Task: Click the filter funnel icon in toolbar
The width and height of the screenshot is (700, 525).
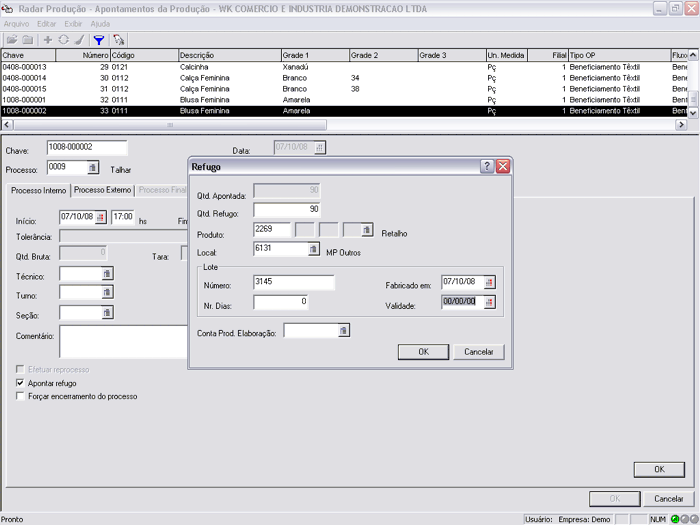Action: coord(98,40)
